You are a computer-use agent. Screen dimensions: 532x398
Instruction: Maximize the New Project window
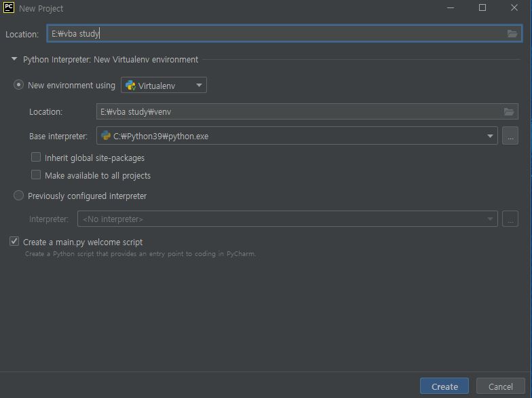coord(482,7)
